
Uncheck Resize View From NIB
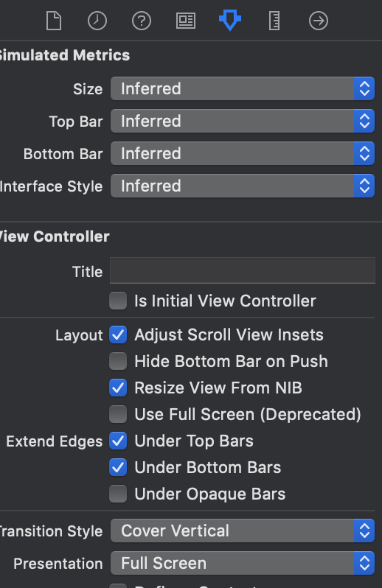point(118,388)
